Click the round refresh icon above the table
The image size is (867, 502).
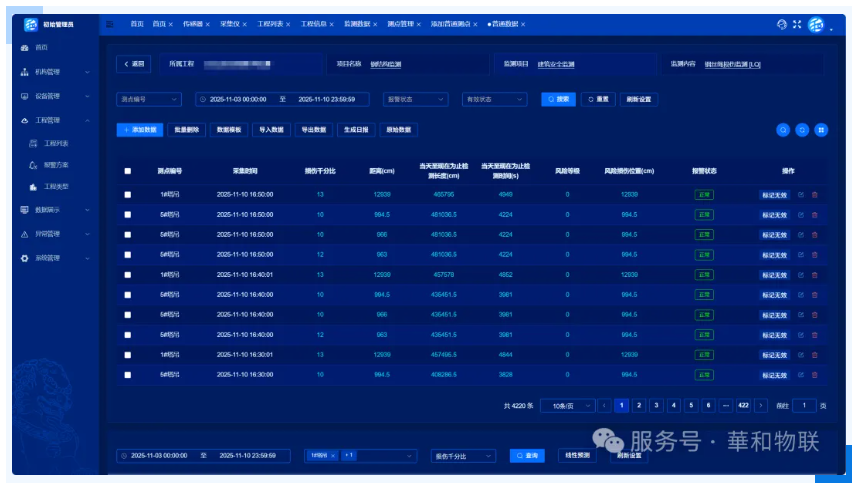click(802, 130)
